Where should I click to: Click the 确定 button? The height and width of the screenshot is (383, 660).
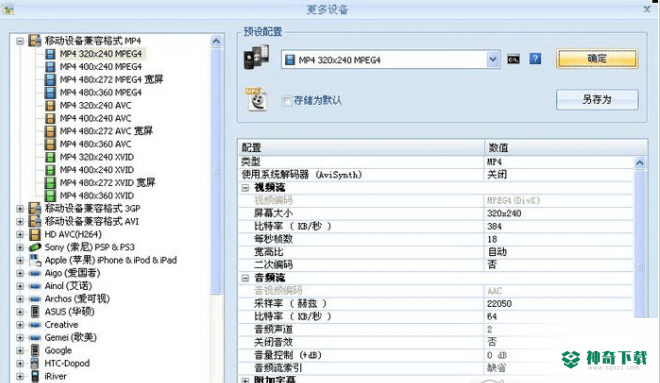[x=597, y=59]
